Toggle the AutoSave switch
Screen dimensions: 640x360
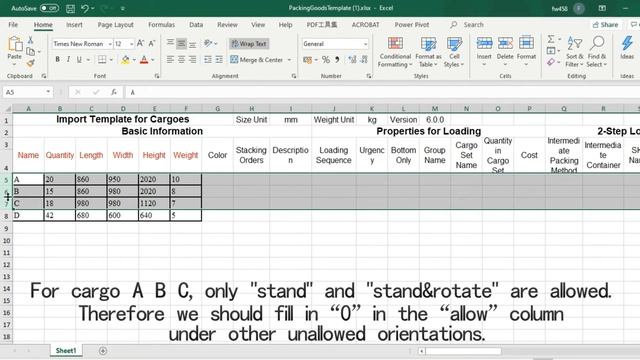click(49, 8)
